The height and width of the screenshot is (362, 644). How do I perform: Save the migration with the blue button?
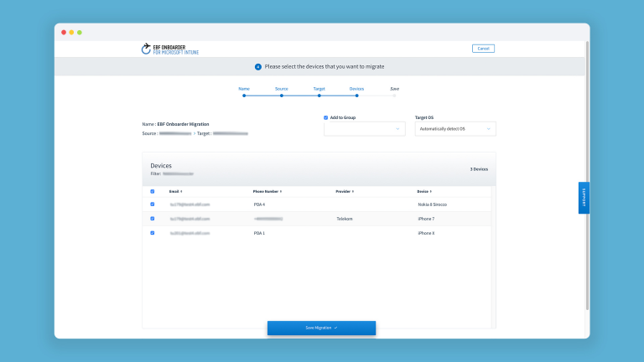tap(321, 328)
